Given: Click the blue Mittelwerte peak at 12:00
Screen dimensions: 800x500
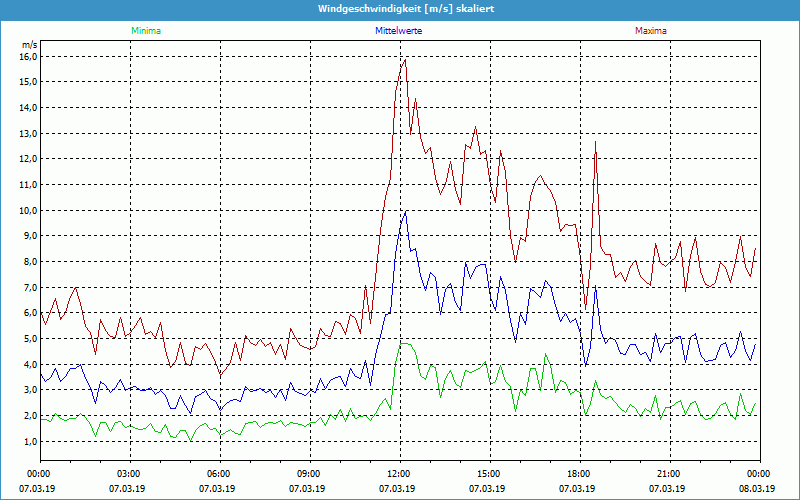Looking at the screenshot, I should [405, 212].
